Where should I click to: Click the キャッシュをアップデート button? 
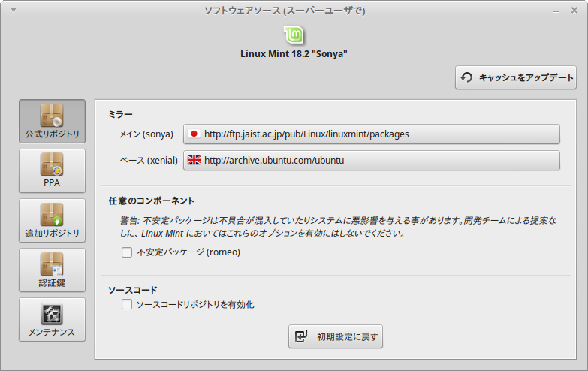(516, 77)
